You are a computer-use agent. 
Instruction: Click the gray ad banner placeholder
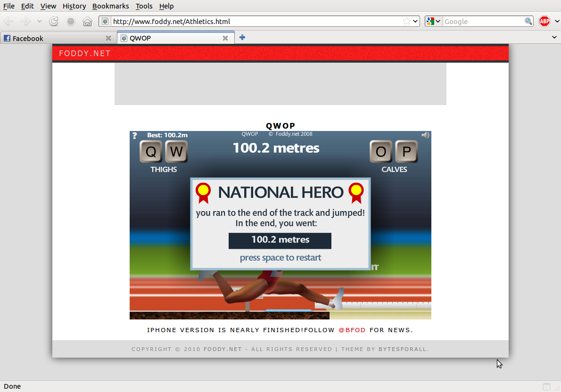280,84
